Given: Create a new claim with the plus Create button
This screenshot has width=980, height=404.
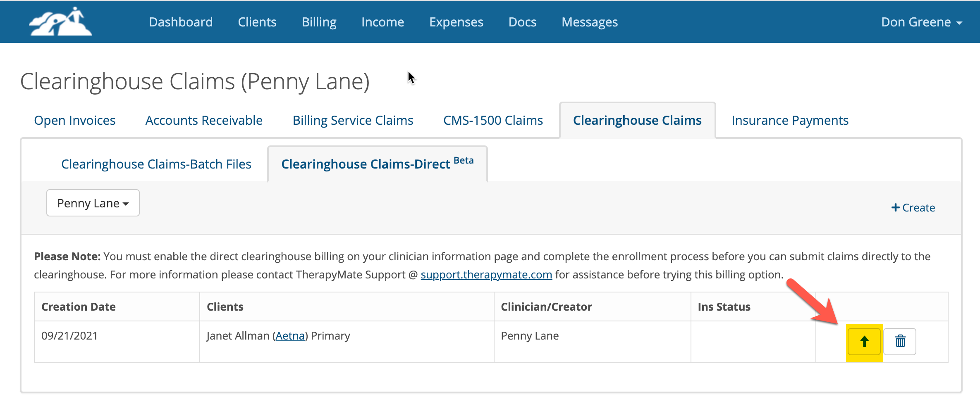Looking at the screenshot, I should (913, 207).
